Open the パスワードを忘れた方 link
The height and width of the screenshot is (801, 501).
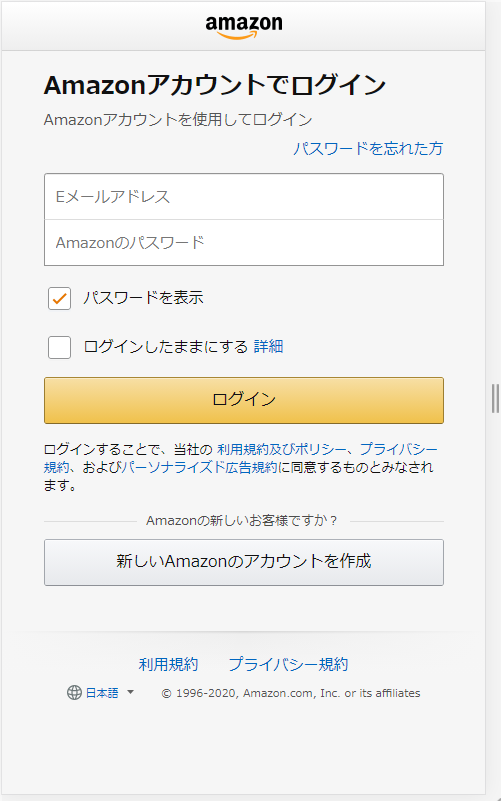click(368, 148)
